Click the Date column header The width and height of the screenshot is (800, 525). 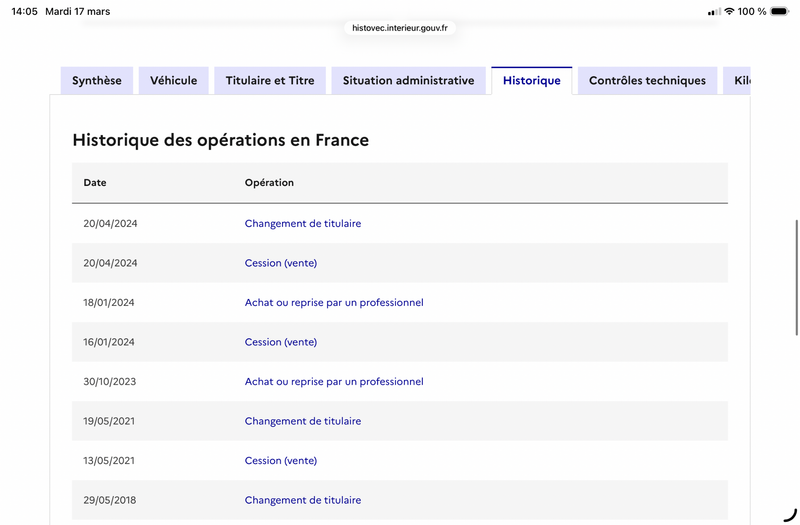95,183
